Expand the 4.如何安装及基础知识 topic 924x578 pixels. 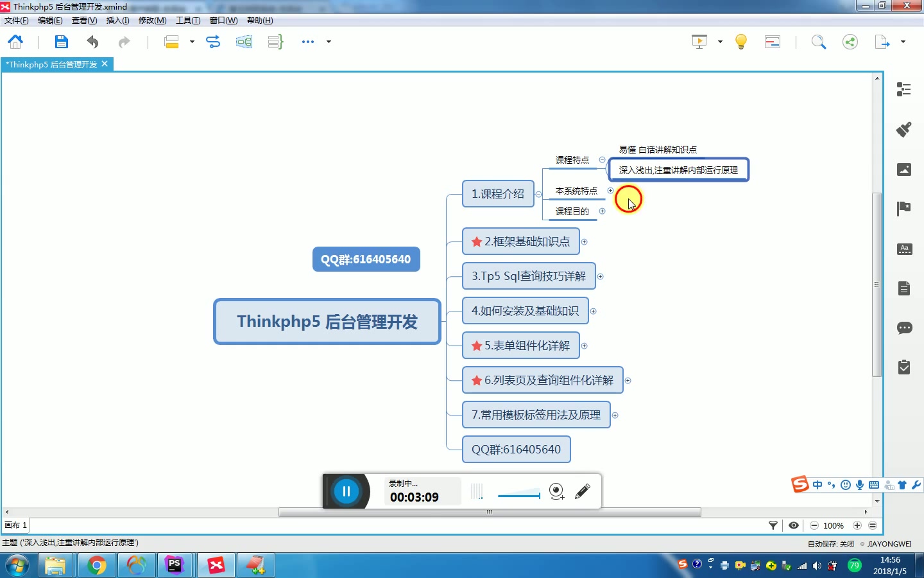tap(593, 311)
